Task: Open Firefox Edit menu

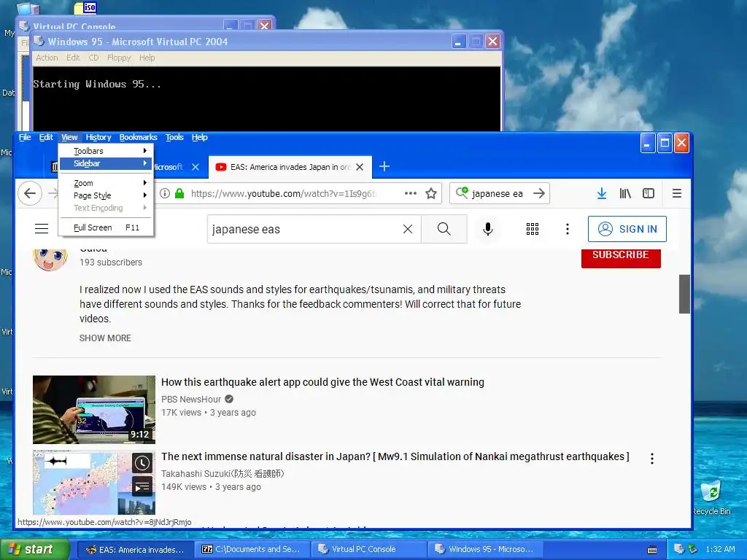Action: [46, 137]
